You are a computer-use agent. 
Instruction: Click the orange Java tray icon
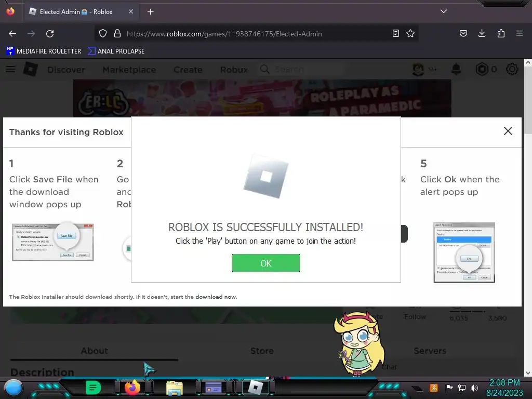tap(434, 388)
